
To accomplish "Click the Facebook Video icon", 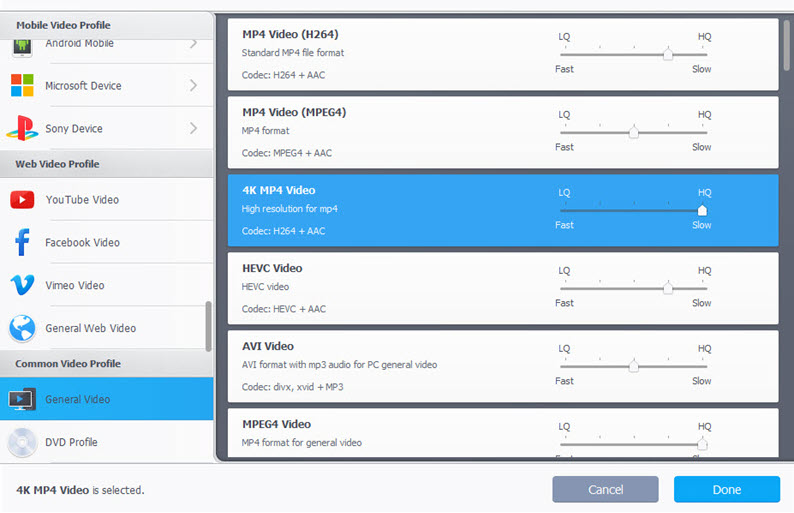I will point(22,243).
